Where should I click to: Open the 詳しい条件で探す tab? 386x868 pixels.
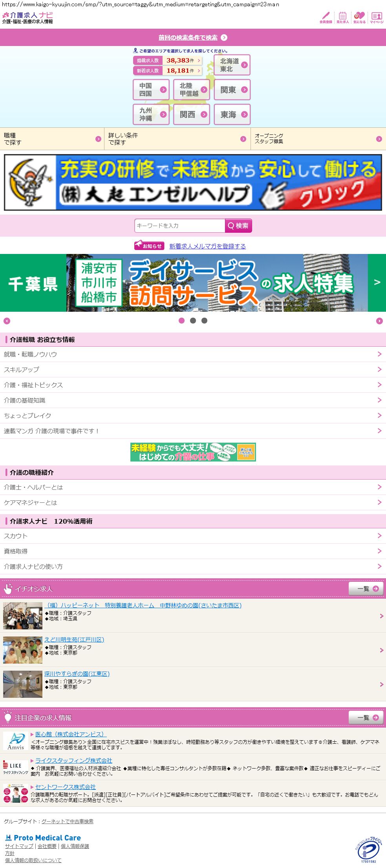pos(177,139)
